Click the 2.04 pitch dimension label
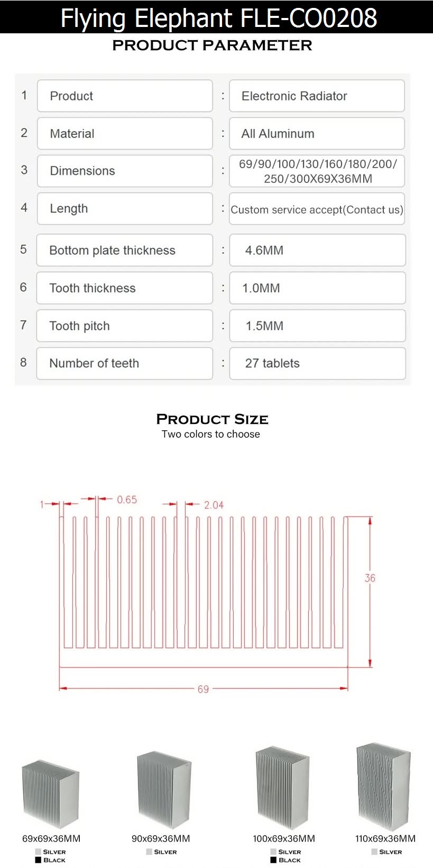Screen dimensions: 433x868 [x=214, y=505]
